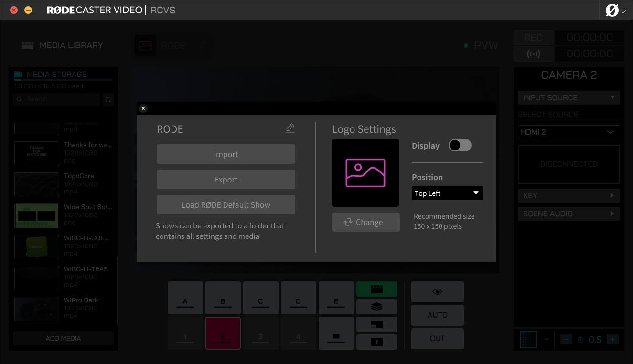Open the logo Position dropdown
The image size is (633, 364).
[447, 193]
